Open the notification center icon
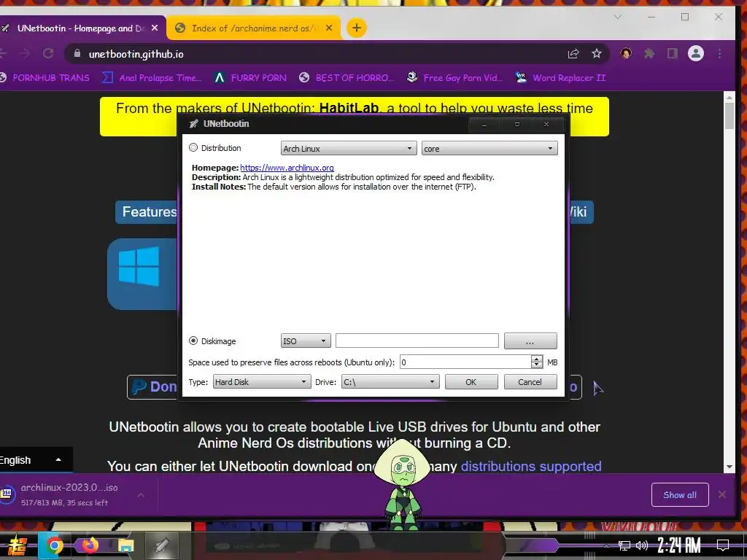 (723, 545)
